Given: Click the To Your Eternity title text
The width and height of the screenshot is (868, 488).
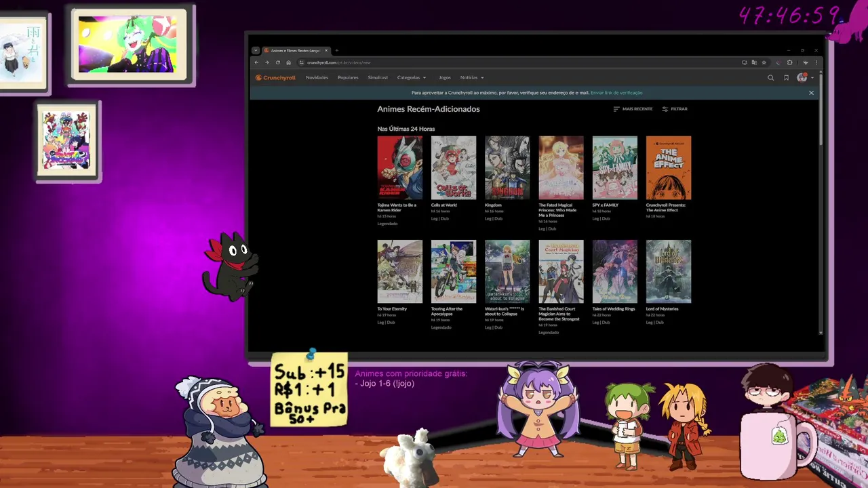Looking at the screenshot, I should (x=392, y=309).
